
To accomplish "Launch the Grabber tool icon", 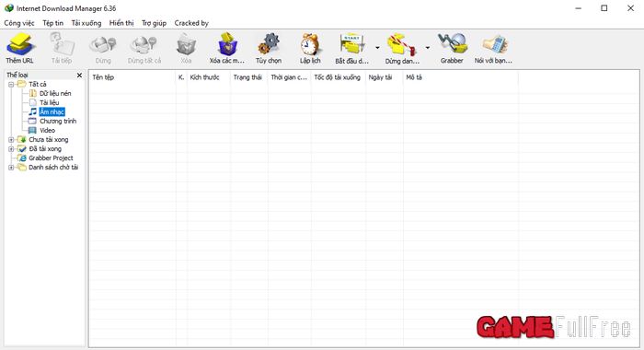I will tap(452, 43).
